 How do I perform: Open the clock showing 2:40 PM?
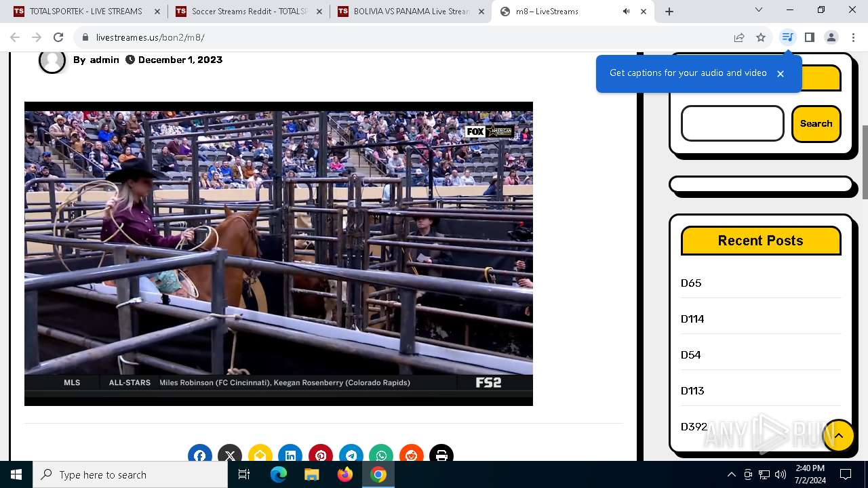click(810, 474)
